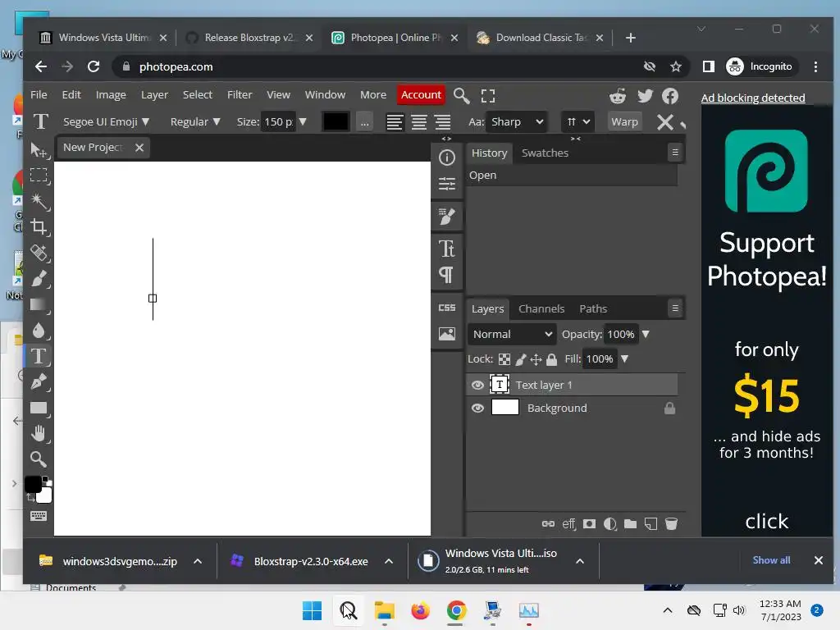
Task: Hide Text layer 1 eye icon
Action: (477, 385)
